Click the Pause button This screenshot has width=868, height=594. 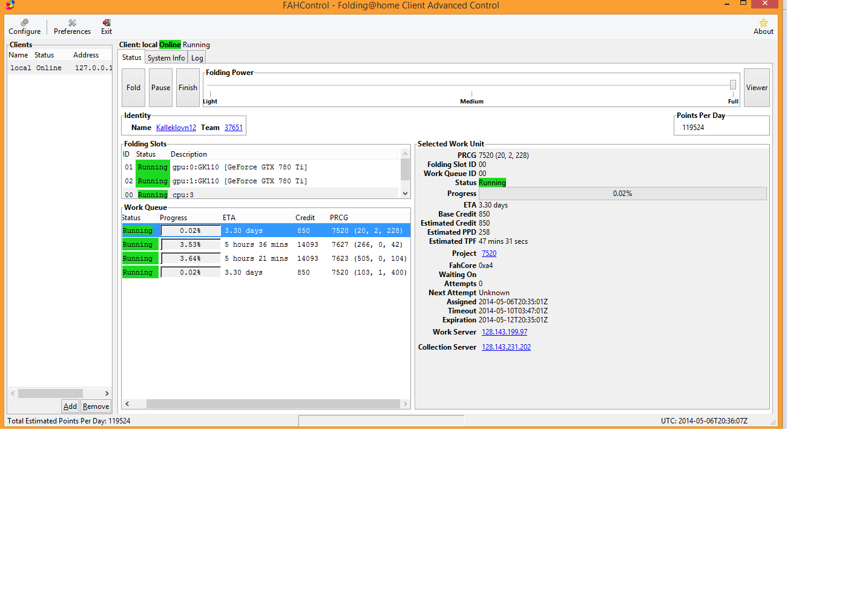pyautogui.click(x=160, y=88)
